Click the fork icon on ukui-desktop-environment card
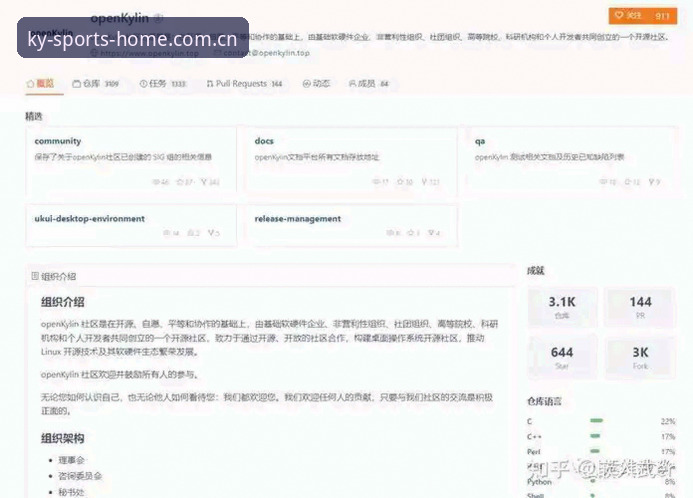Image resolution: width=693 pixels, height=498 pixels. point(211,233)
